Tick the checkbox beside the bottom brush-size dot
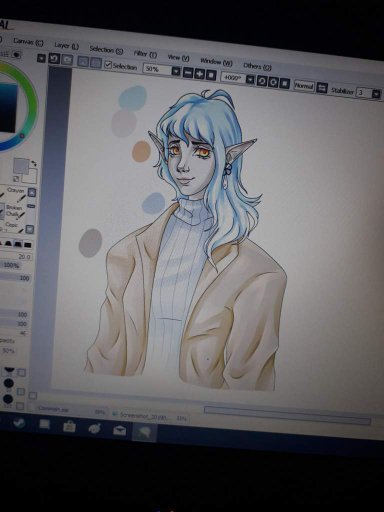Image resolution: width=384 pixels, height=512 pixels. (x=20, y=406)
